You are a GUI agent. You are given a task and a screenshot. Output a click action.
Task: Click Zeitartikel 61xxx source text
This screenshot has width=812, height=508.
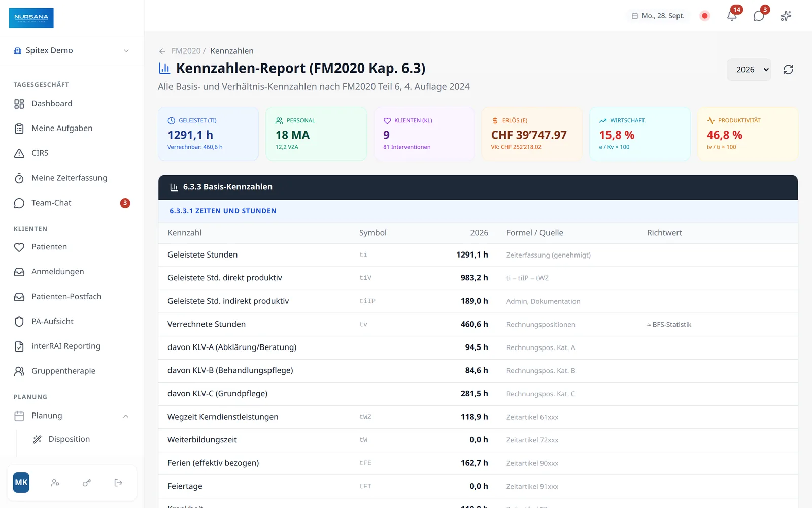coord(532,417)
